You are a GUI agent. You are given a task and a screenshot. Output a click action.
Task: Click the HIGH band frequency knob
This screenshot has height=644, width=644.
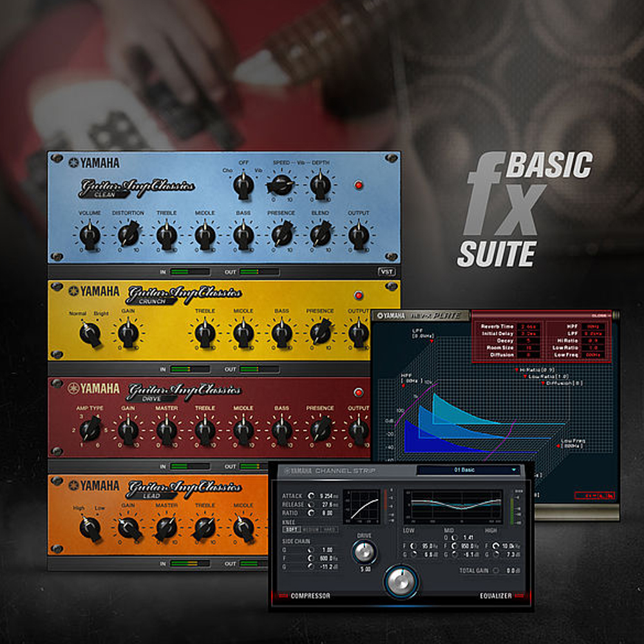click(x=495, y=546)
